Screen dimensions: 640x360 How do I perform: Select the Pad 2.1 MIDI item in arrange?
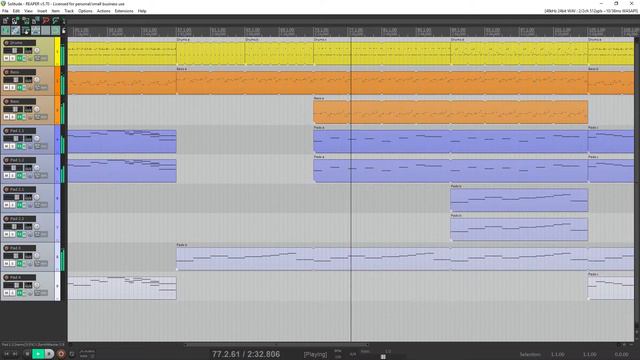click(519, 200)
